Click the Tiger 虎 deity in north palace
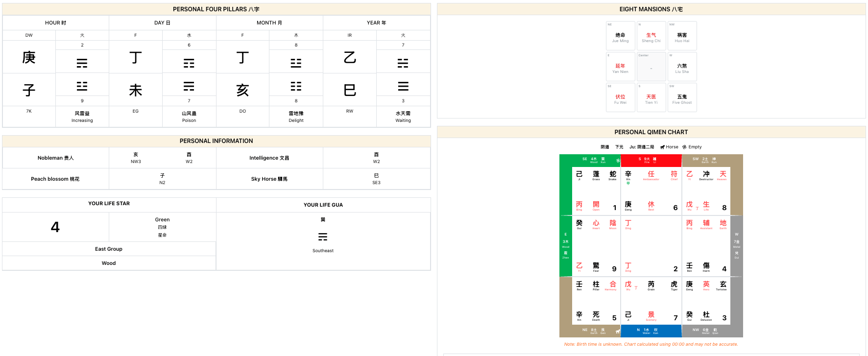This screenshot has width=868, height=356. (x=674, y=285)
